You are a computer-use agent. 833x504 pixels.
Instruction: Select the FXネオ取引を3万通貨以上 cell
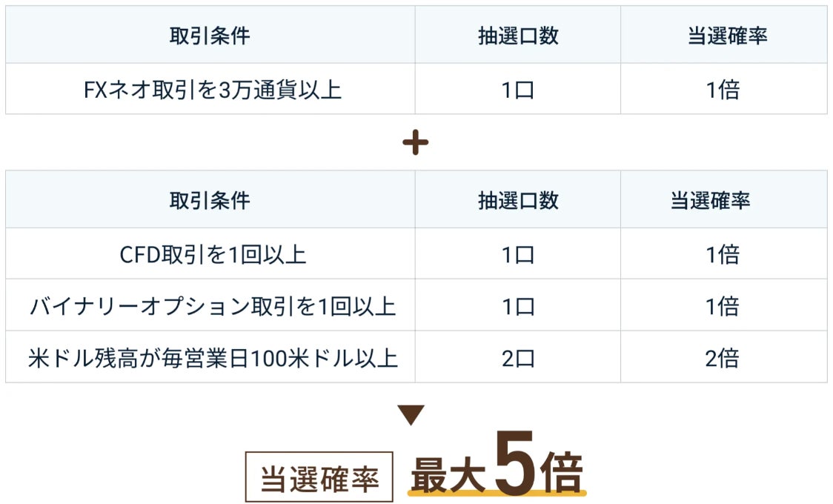point(210,90)
